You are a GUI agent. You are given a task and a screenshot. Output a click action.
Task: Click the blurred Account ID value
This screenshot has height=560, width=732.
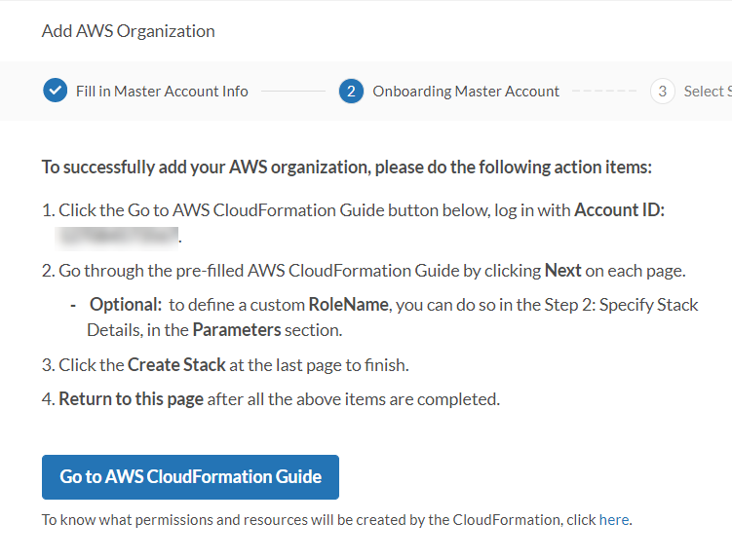119,237
